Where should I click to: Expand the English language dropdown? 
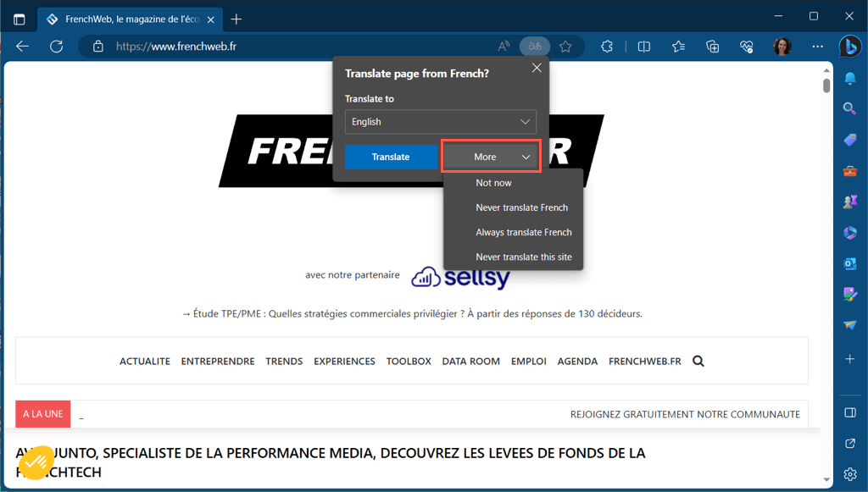(441, 122)
